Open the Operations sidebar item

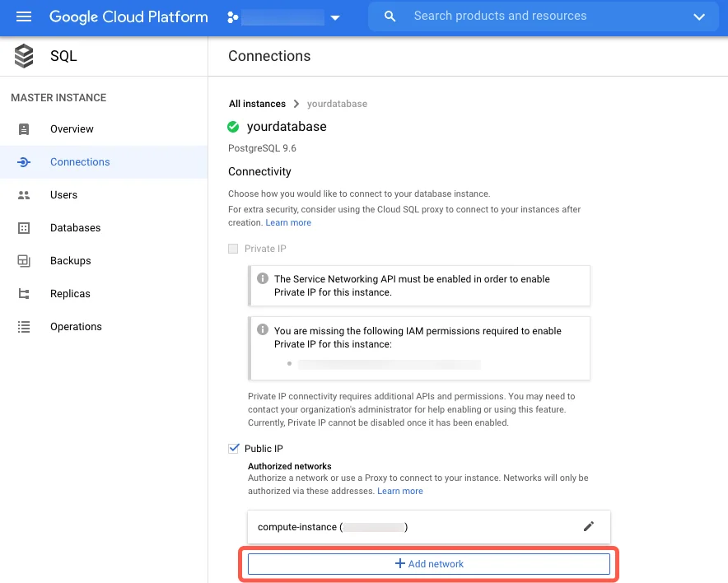[x=76, y=327]
